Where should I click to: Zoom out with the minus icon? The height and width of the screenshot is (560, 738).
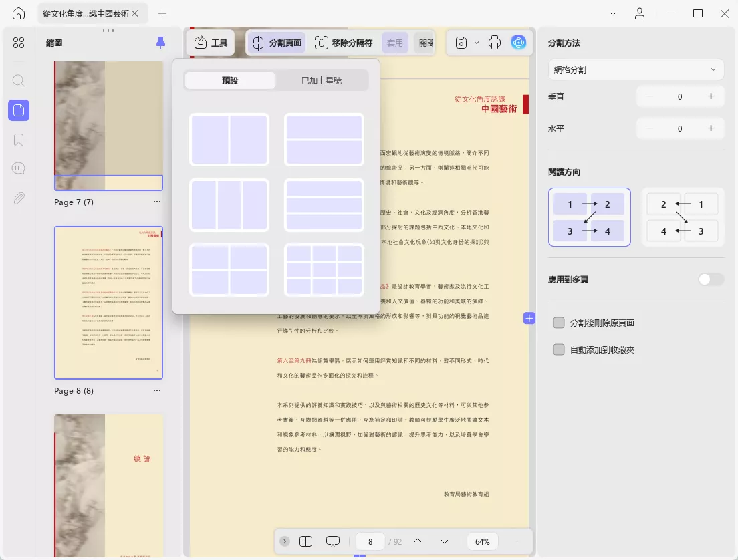pos(515,541)
